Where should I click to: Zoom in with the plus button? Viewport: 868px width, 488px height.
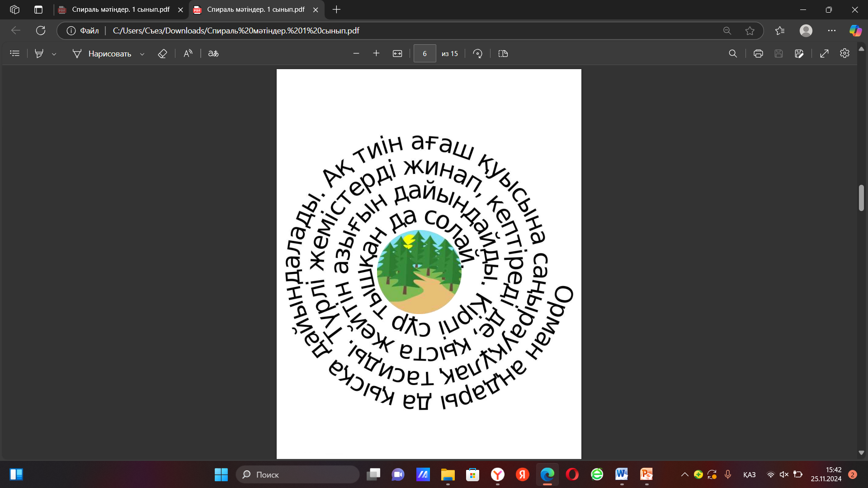[x=376, y=53]
